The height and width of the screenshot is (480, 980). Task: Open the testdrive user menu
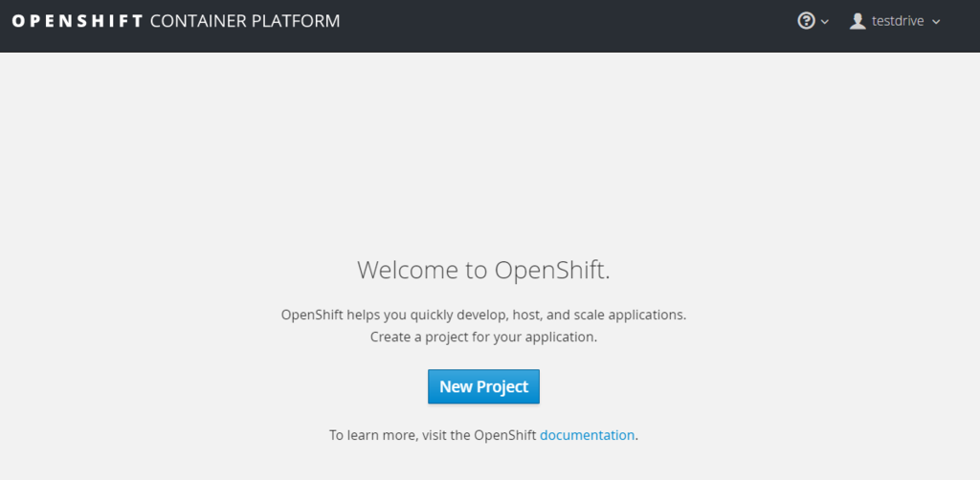tap(895, 21)
